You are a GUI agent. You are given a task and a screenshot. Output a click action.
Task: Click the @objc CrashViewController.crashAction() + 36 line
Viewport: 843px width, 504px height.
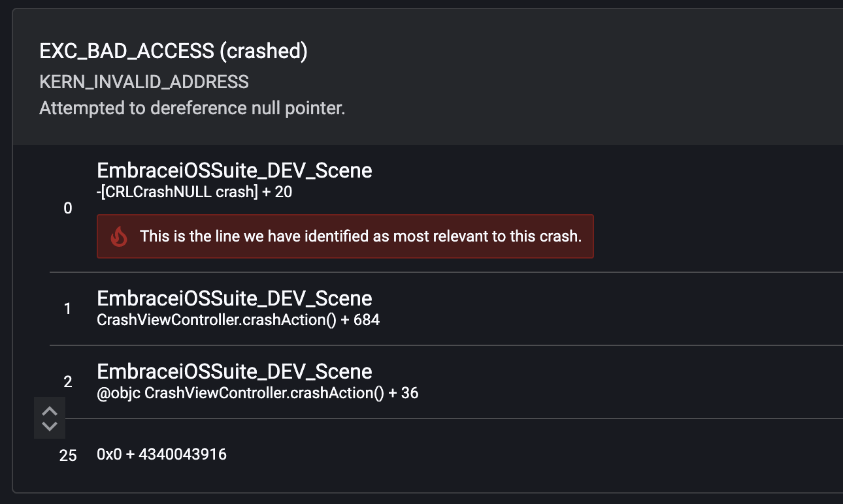pyautogui.click(x=257, y=393)
